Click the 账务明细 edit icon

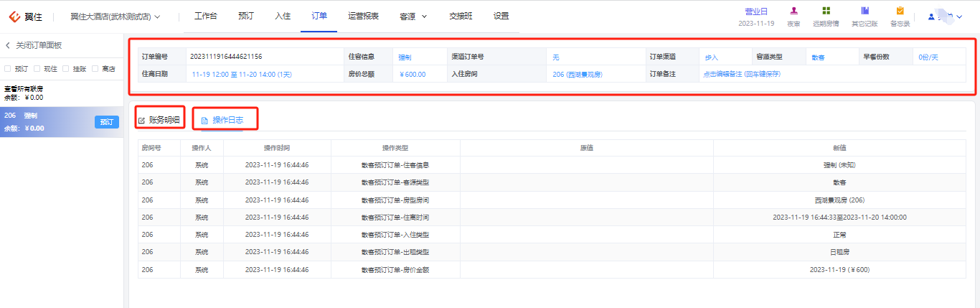pyautogui.click(x=141, y=120)
